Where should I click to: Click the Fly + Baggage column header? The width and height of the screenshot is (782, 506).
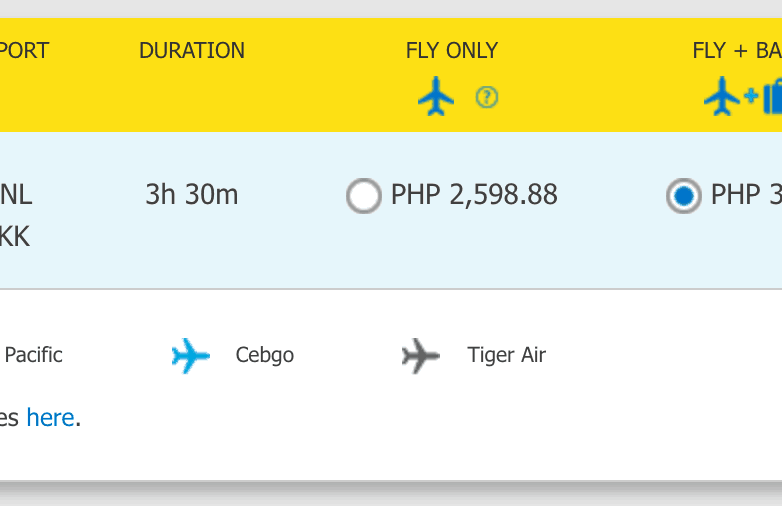point(737,50)
